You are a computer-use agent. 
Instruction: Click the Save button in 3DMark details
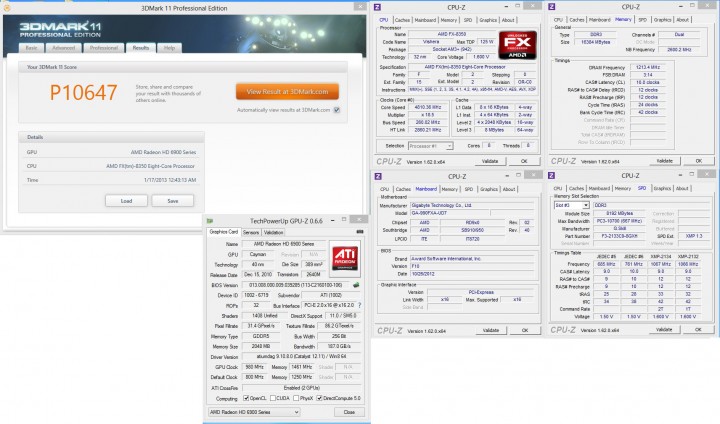[173, 201]
